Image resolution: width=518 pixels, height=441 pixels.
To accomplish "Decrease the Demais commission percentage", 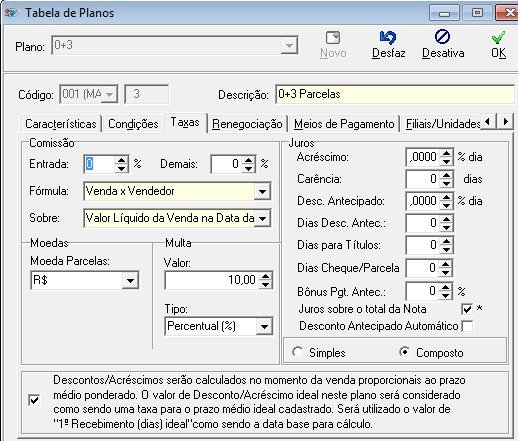I will [x=248, y=168].
